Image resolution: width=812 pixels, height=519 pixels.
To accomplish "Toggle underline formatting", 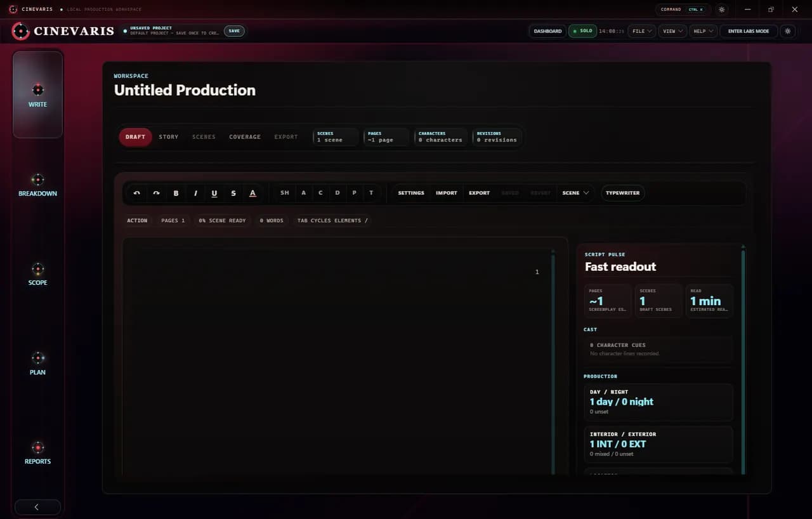I will pos(214,193).
